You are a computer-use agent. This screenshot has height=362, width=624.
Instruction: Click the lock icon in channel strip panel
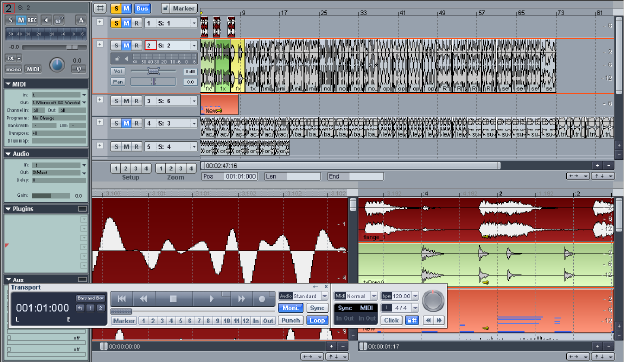click(x=59, y=20)
